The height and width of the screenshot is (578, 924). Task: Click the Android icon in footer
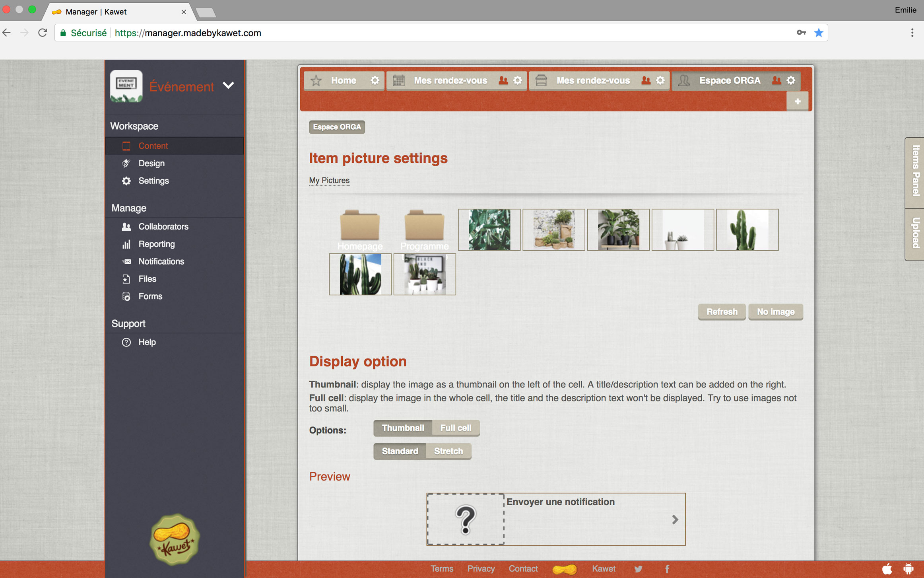[908, 569]
